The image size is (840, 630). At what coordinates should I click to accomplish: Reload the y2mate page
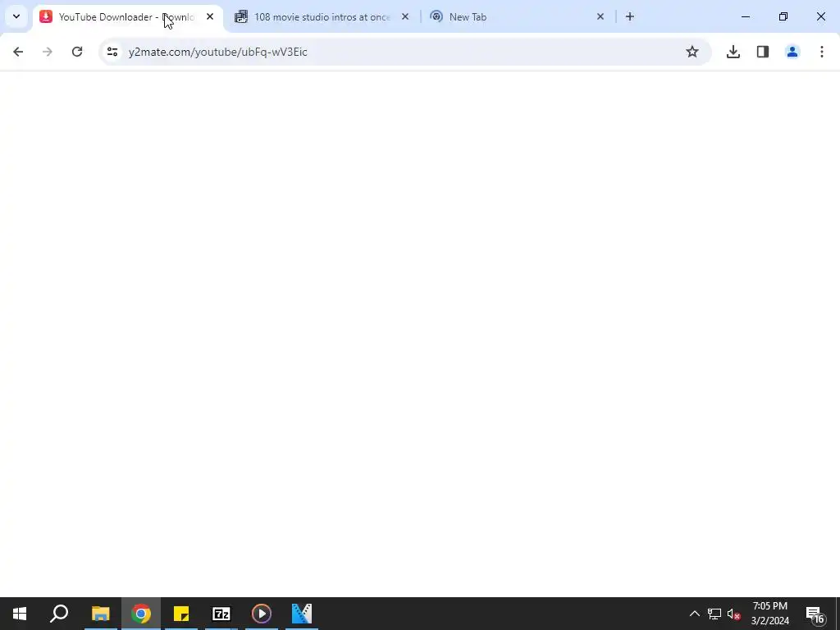77,52
